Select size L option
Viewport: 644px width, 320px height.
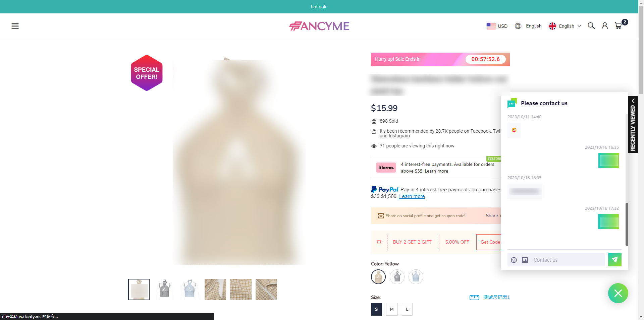click(407, 309)
